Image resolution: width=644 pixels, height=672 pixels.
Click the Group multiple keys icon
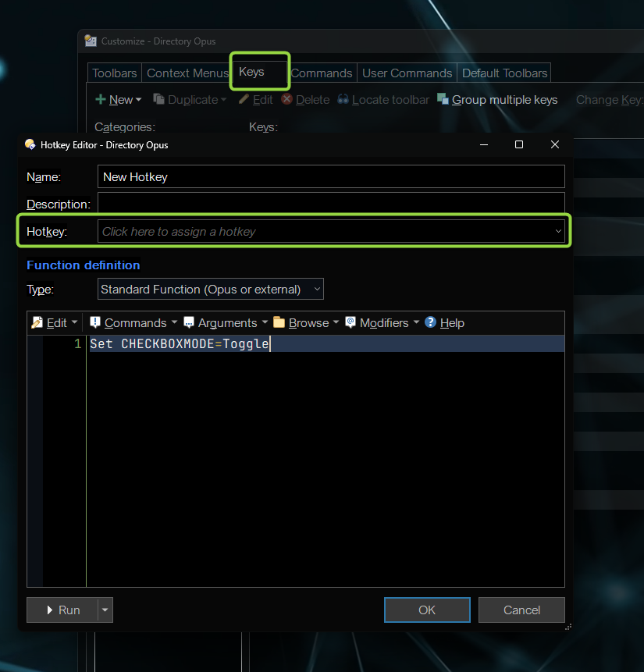(443, 99)
